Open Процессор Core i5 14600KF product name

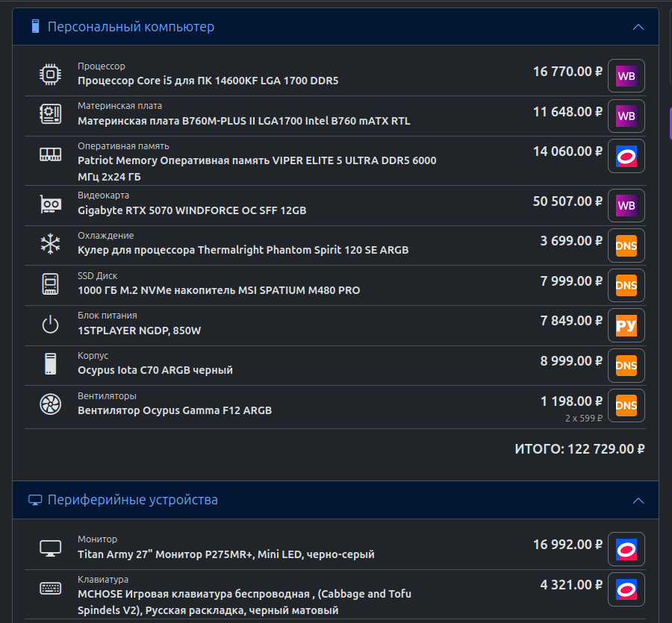[208, 81]
